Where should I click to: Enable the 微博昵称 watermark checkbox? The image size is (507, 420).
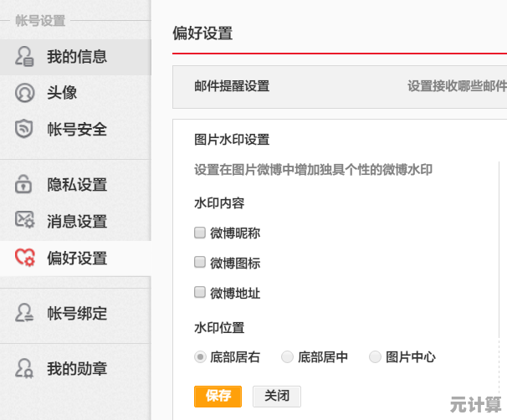[x=200, y=233]
